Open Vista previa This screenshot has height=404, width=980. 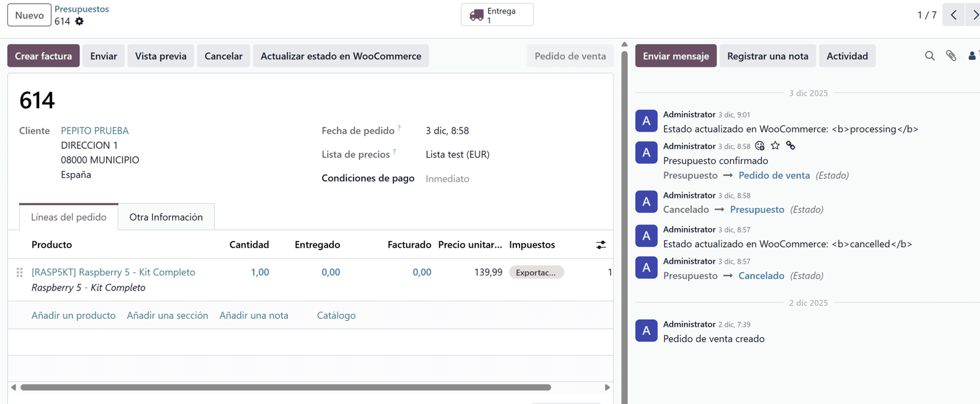(x=160, y=56)
